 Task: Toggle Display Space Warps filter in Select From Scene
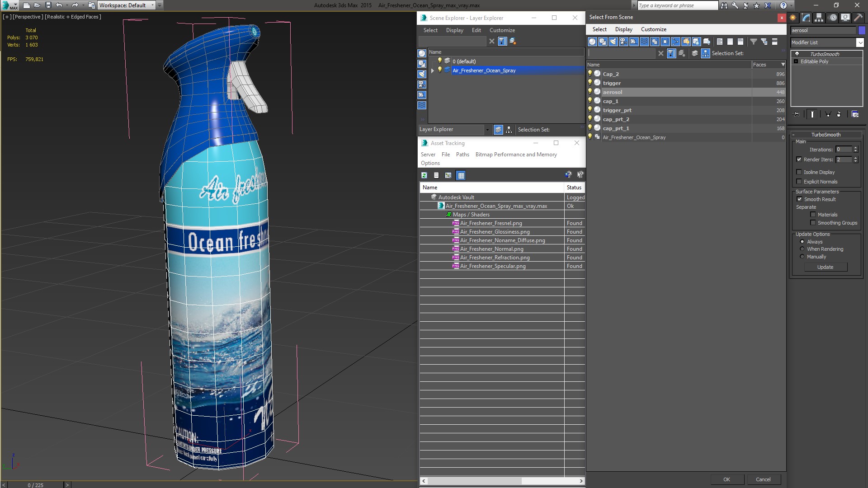pos(644,42)
